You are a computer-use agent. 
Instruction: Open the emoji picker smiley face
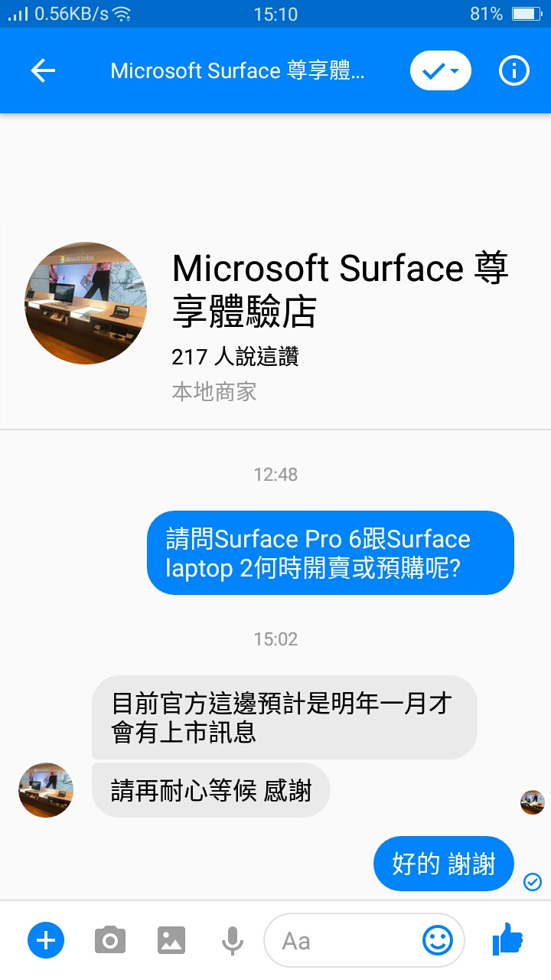(438, 940)
